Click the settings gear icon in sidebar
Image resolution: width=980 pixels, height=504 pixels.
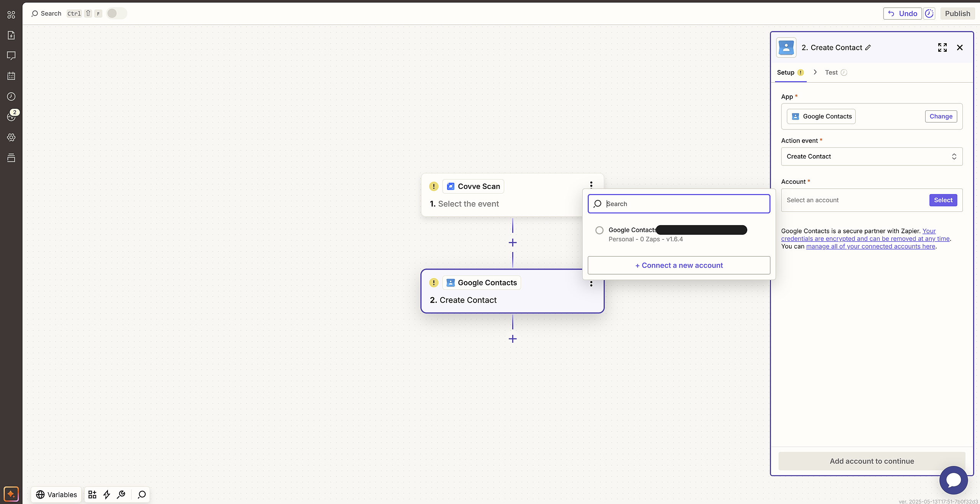[x=11, y=137]
